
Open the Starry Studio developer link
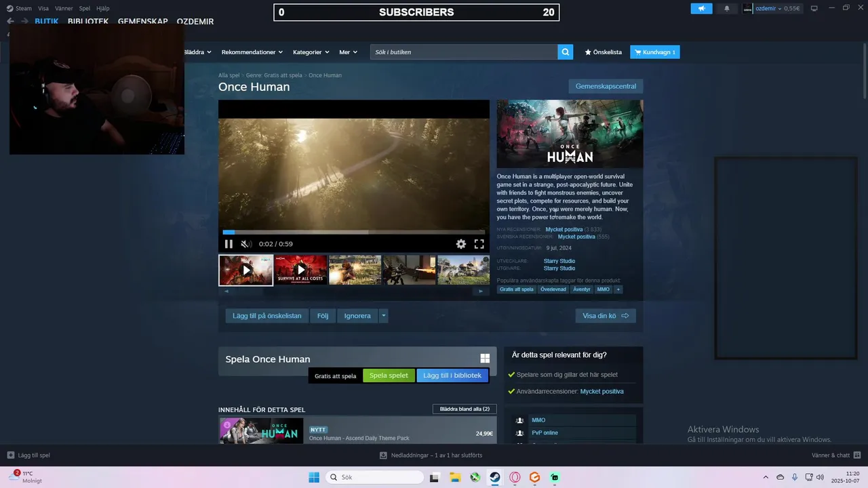(559, 261)
